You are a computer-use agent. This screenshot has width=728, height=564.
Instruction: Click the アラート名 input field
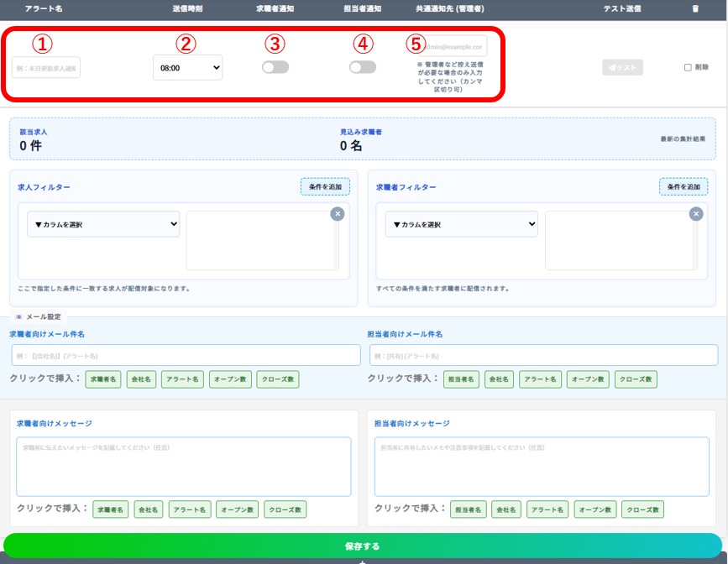click(46, 67)
